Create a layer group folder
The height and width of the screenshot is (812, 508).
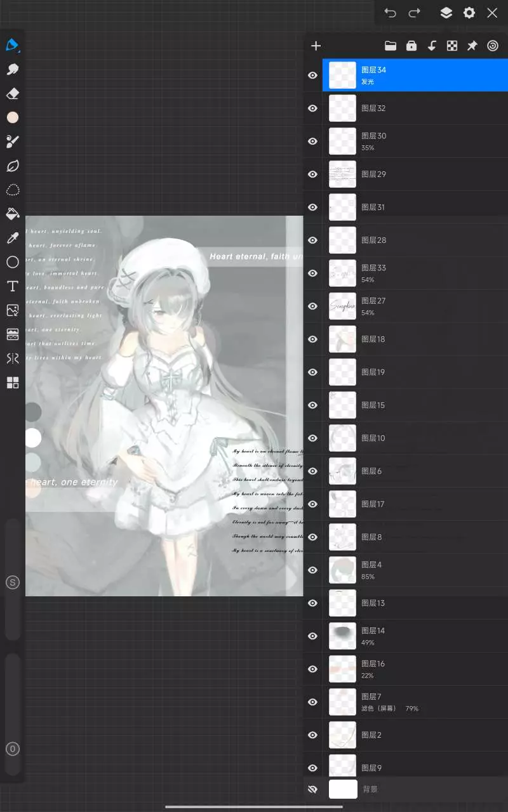point(391,46)
